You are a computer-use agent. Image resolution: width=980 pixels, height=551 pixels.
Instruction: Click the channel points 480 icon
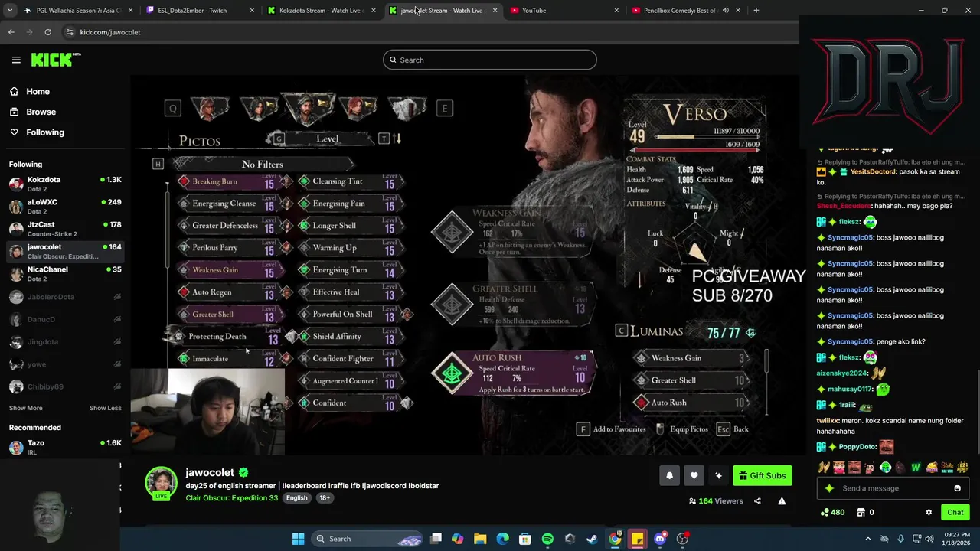tap(833, 512)
